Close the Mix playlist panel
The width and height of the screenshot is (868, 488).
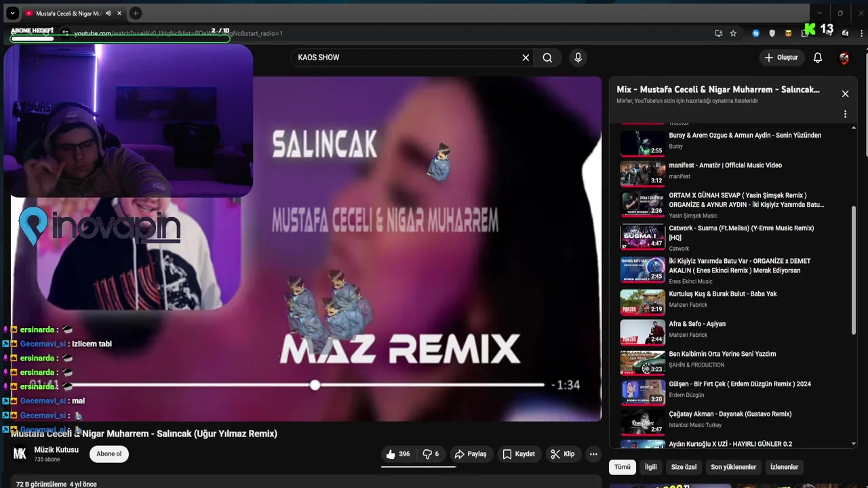[845, 94]
